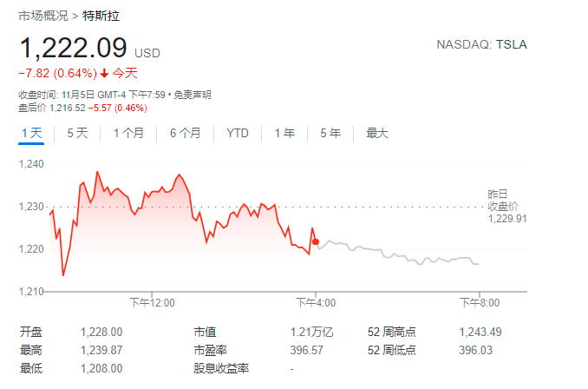Show the 6个月 price chart tab
The height and width of the screenshot is (389, 588).
[185, 133]
